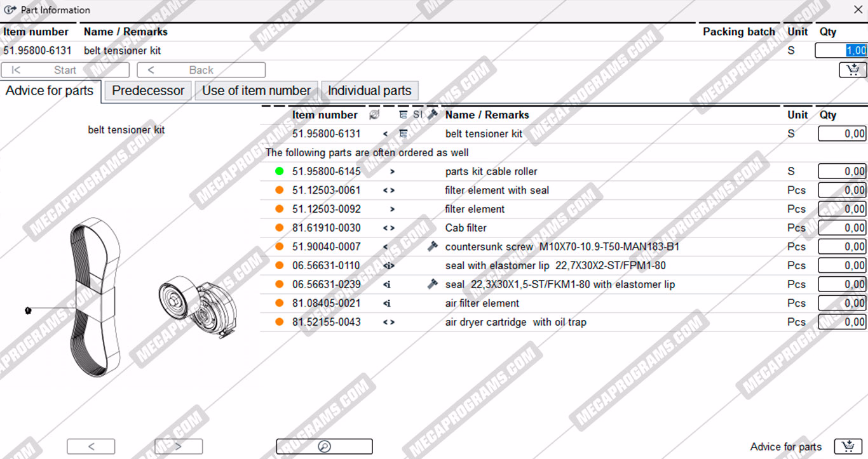Click the list column header icon

point(403,115)
